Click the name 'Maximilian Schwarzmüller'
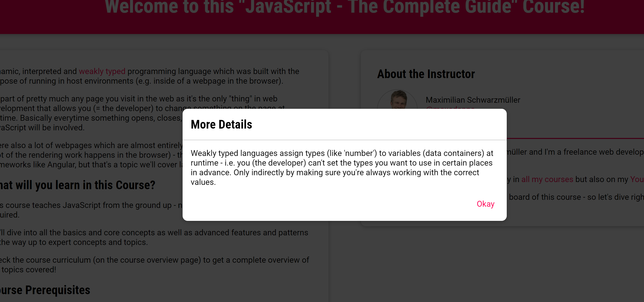This screenshot has width=644, height=302. pyautogui.click(x=473, y=100)
